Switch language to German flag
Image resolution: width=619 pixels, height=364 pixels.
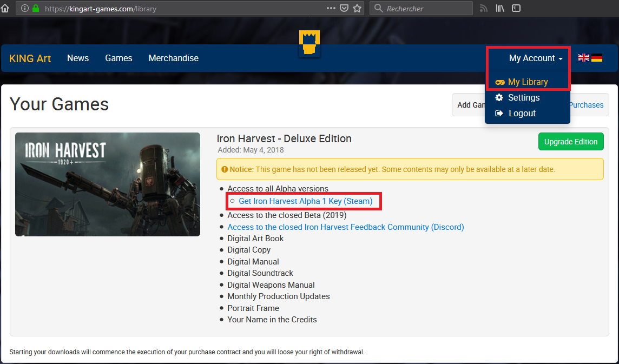[x=596, y=58]
